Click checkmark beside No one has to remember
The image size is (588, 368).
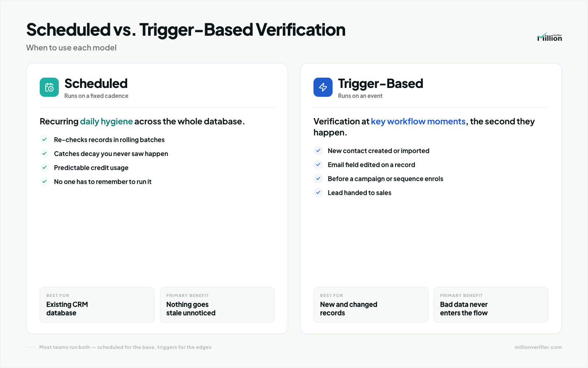(44, 181)
